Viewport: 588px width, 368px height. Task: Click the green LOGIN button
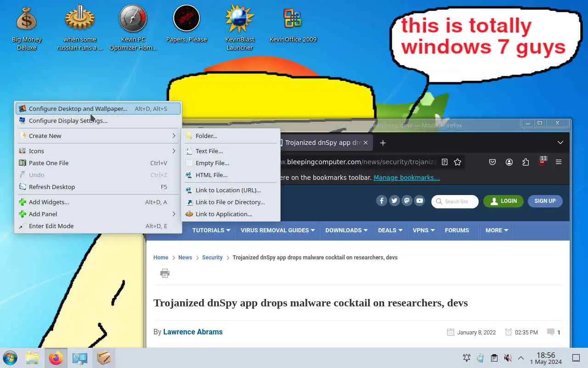[503, 201]
